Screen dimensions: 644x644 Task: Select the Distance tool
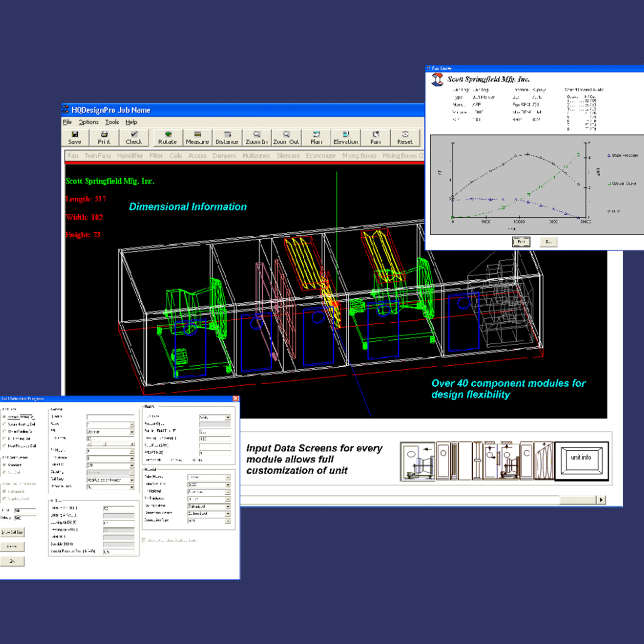tap(227, 137)
